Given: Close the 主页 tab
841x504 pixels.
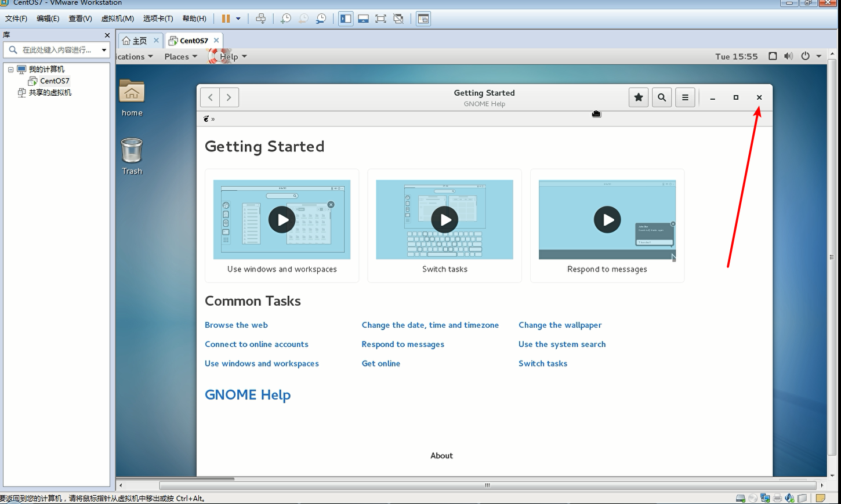Looking at the screenshot, I should point(156,41).
